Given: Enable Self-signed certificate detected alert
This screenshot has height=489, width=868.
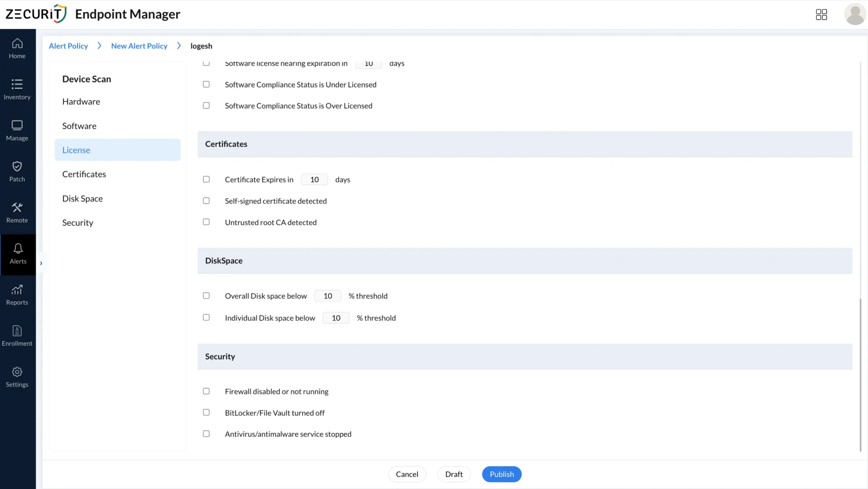Looking at the screenshot, I should pyautogui.click(x=206, y=201).
